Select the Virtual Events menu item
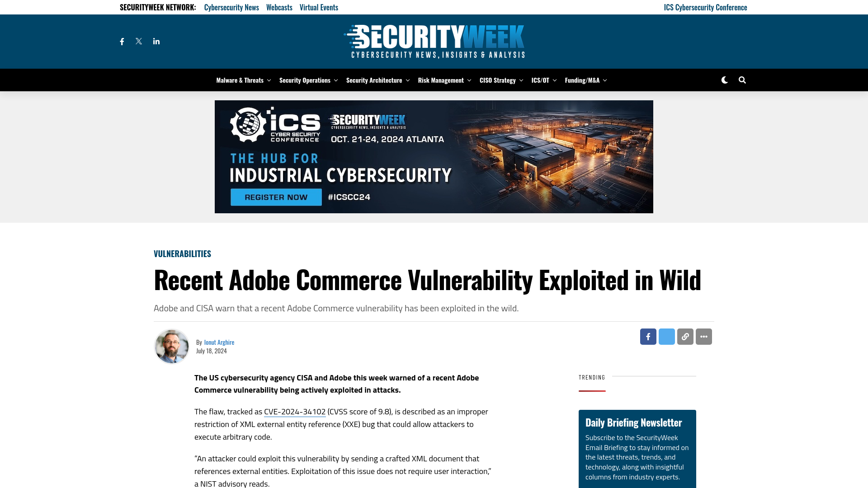This screenshot has height=488, width=868. (319, 7)
